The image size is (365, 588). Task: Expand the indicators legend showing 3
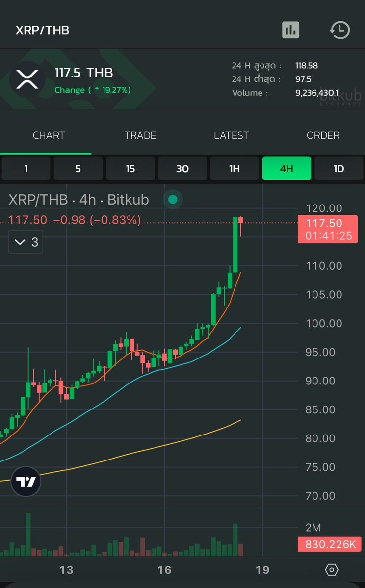[26, 242]
